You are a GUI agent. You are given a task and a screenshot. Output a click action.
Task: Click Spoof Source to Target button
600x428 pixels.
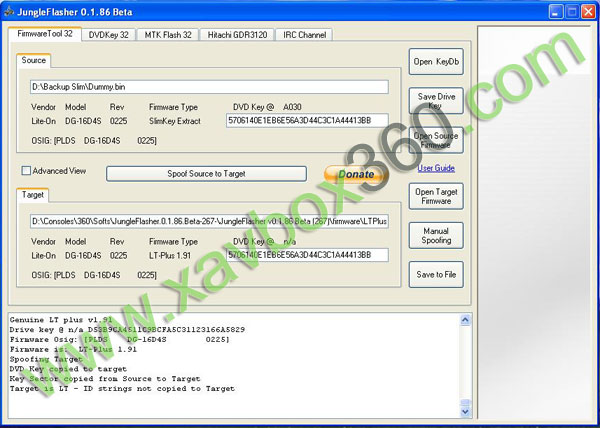[x=206, y=174]
